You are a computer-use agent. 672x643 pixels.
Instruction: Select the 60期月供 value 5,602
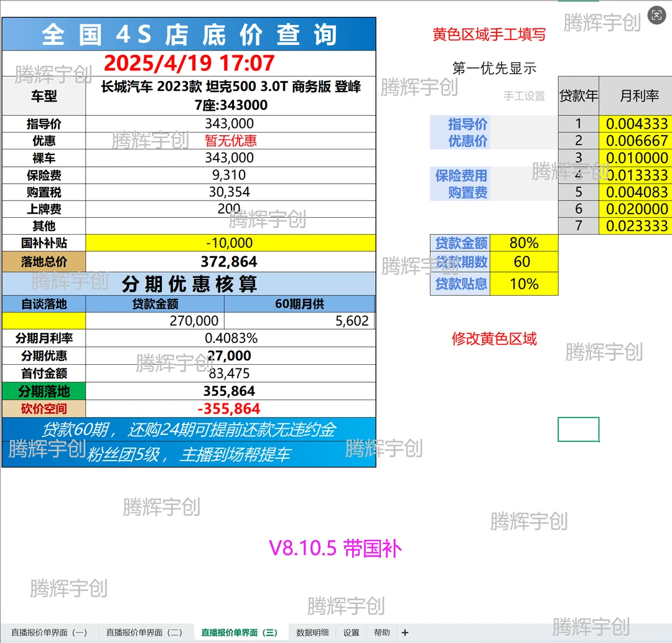(299, 321)
